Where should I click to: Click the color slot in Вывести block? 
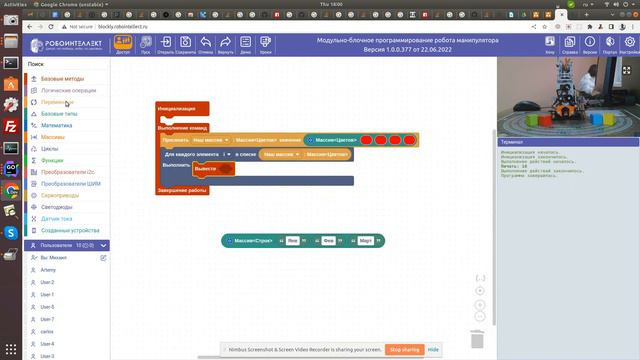pos(225,168)
